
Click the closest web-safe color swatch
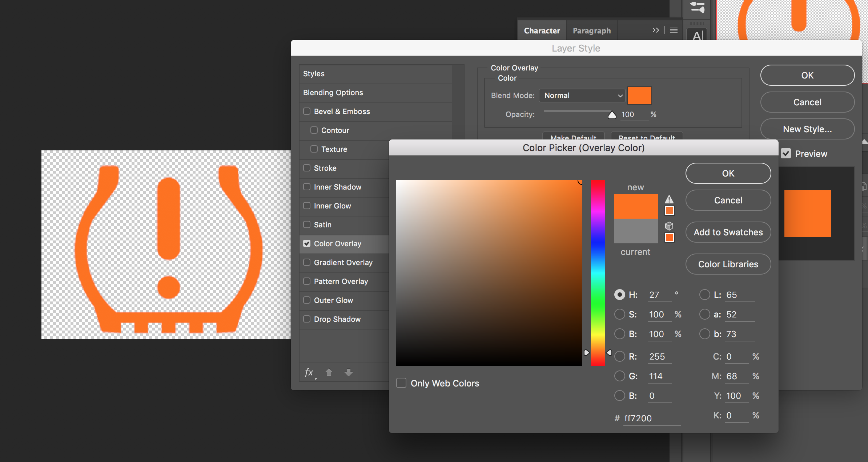[669, 238]
